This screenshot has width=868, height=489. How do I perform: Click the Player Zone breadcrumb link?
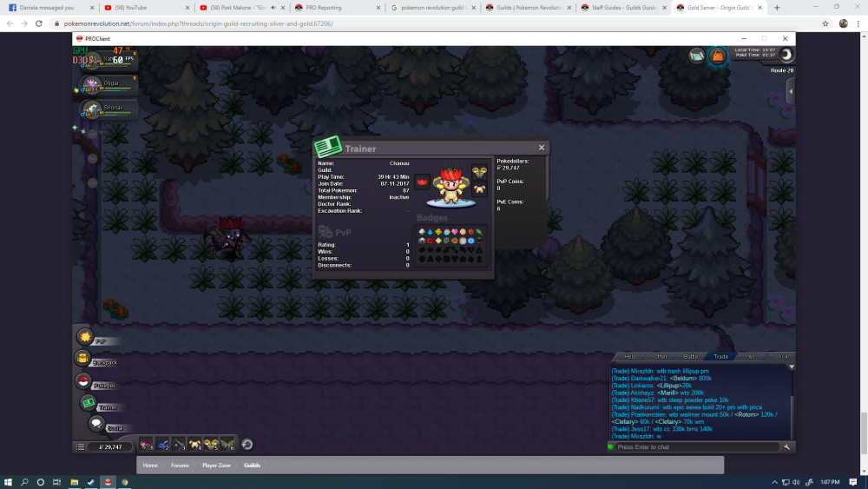215,466
